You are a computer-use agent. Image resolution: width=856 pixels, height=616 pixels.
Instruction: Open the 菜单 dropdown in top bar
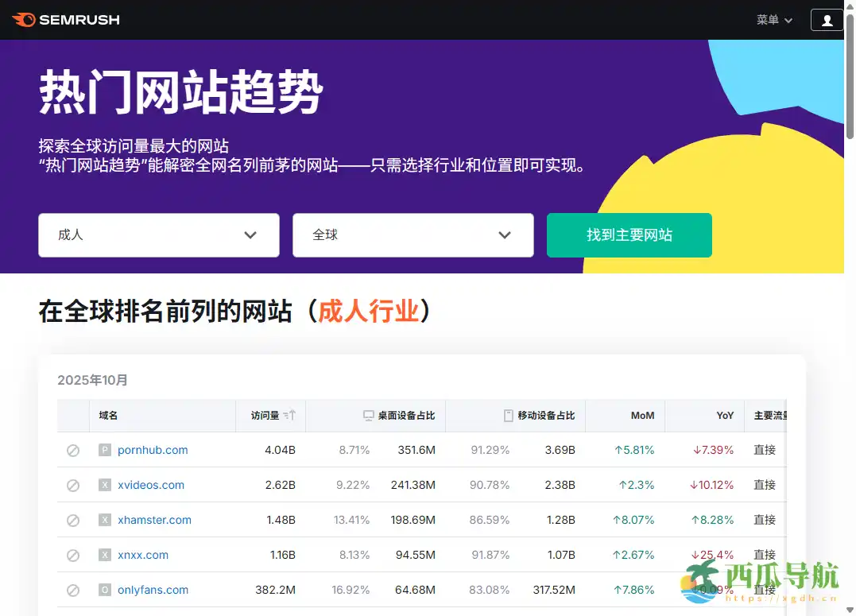coord(773,20)
